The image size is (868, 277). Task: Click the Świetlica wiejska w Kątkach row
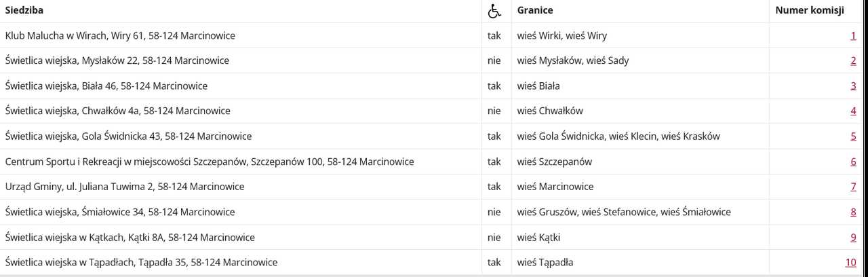click(431, 237)
